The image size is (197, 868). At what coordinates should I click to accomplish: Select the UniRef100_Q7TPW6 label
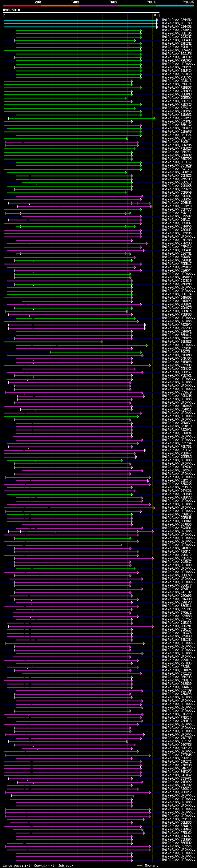click(177, 755)
